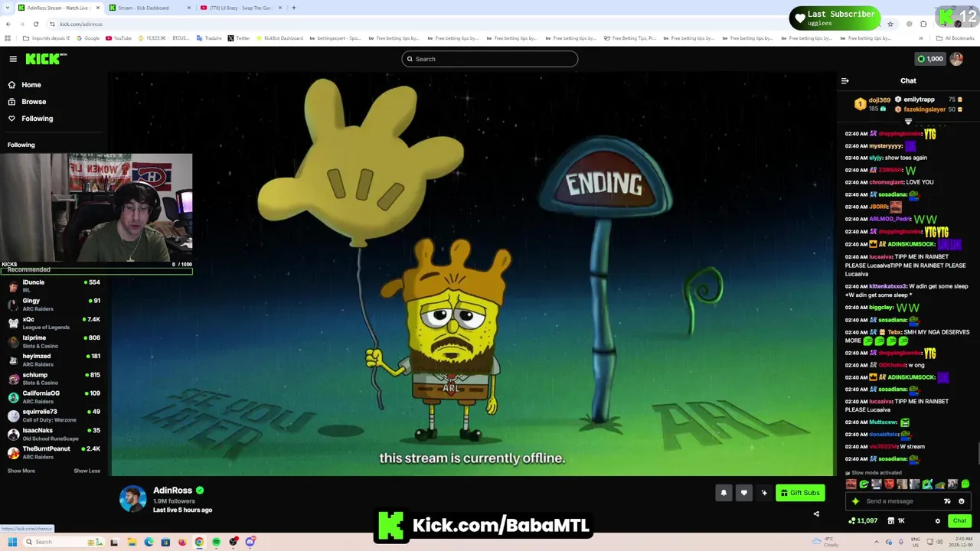Open squirrelie73 recommended channel
The image size is (980, 551).
[54, 415]
